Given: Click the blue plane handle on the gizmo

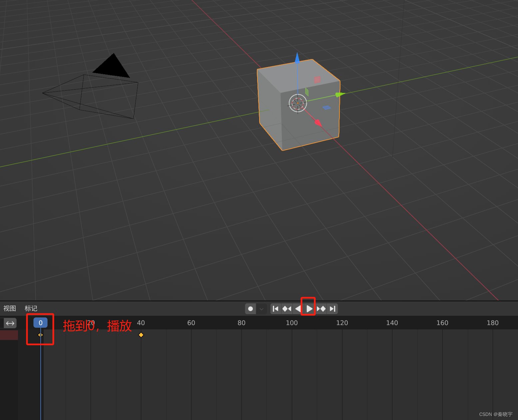Looking at the screenshot, I should coord(327,107).
